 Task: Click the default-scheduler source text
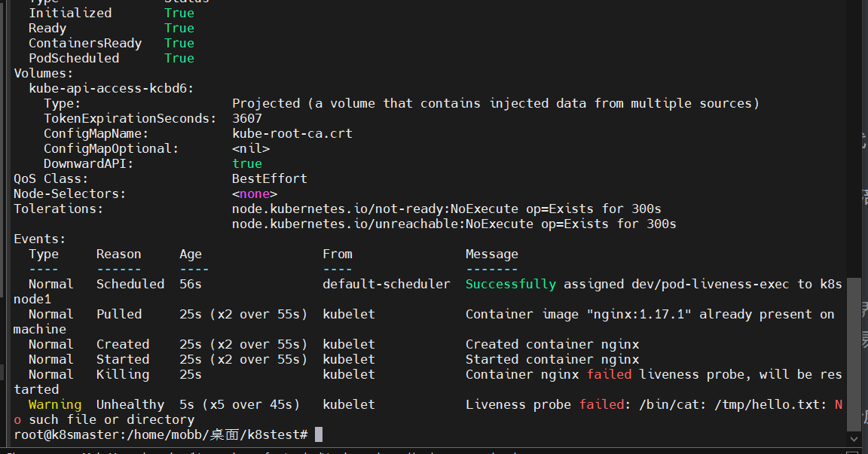point(386,284)
